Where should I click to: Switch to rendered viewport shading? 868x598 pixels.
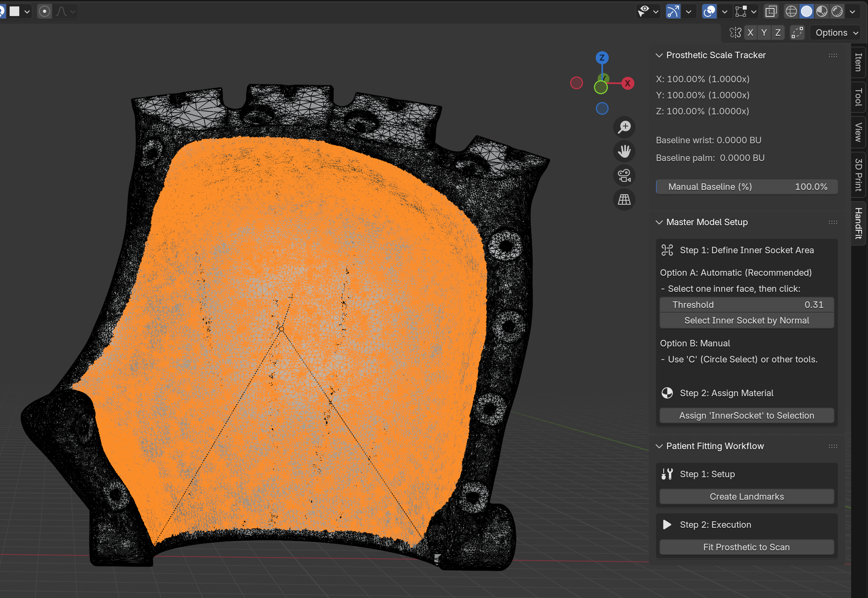(x=837, y=11)
